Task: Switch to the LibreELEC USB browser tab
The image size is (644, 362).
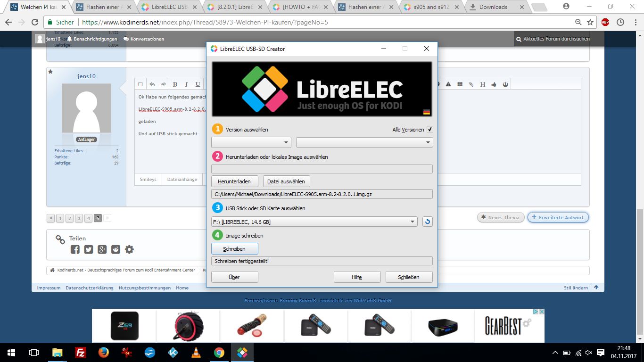Action: 170,7
